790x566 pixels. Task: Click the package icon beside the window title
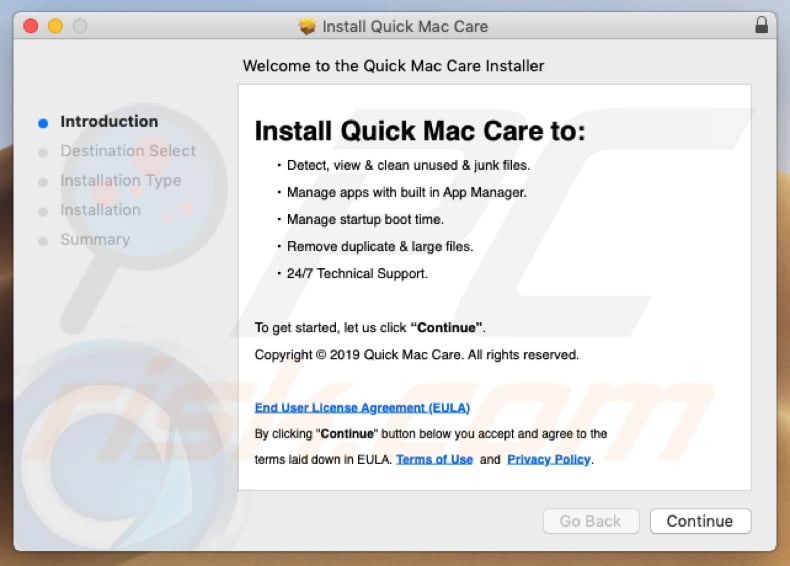click(307, 26)
